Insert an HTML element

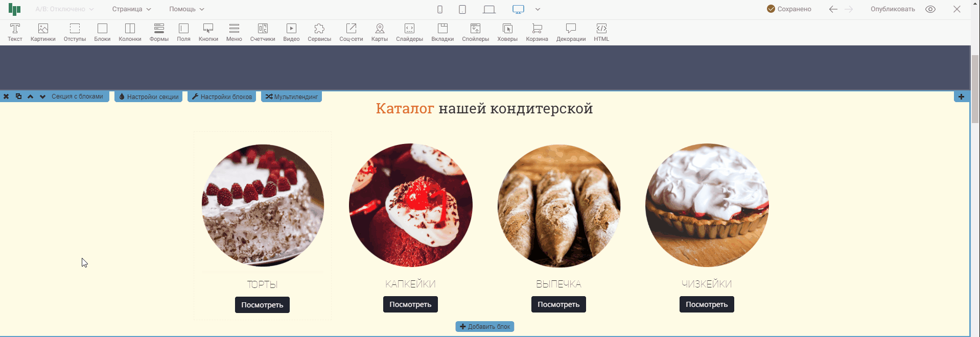[x=601, y=32]
